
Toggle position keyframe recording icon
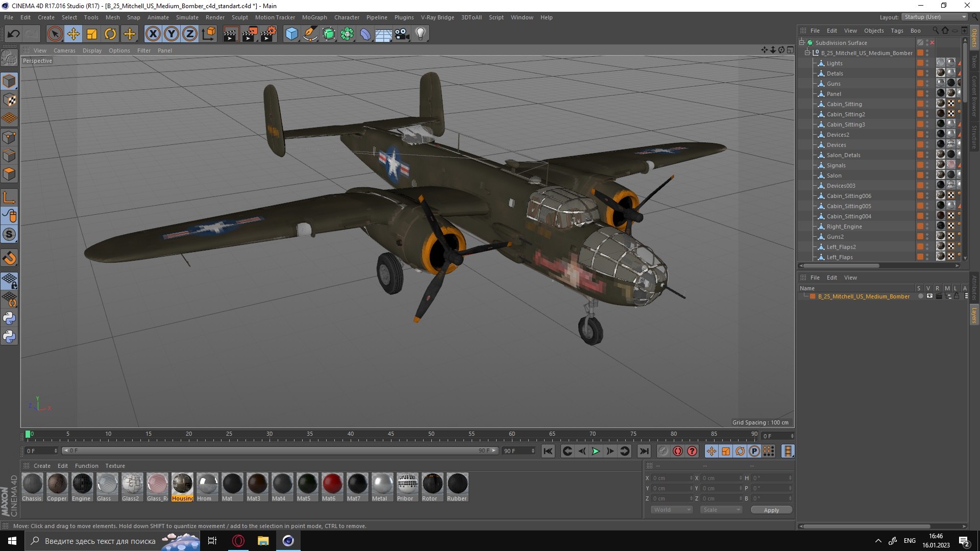(711, 451)
